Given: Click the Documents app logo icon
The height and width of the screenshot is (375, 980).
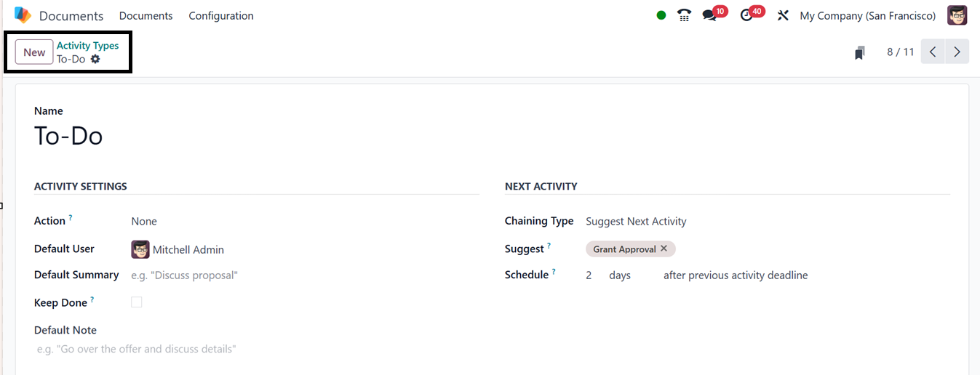Looking at the screenshot, I should pyautogui.click(x=23, y=15).
